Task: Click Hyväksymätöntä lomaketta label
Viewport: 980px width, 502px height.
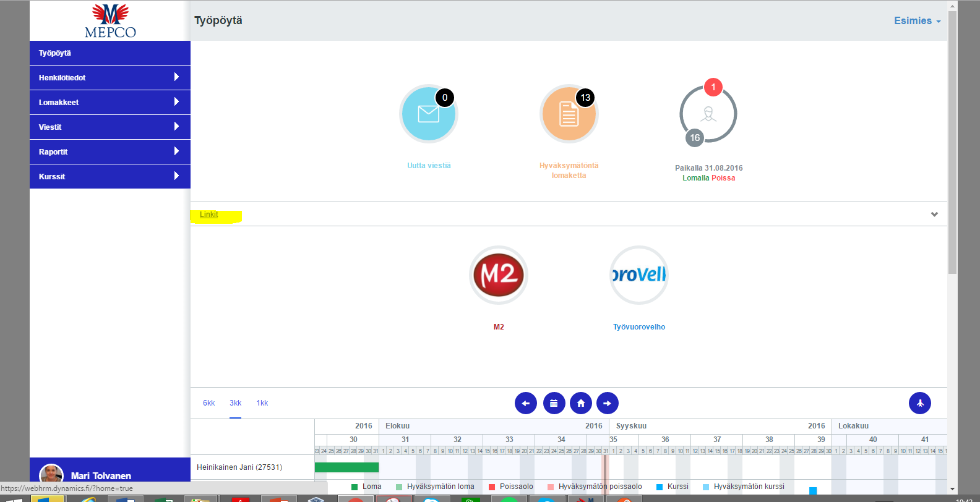Action: (x=569, y=171)
